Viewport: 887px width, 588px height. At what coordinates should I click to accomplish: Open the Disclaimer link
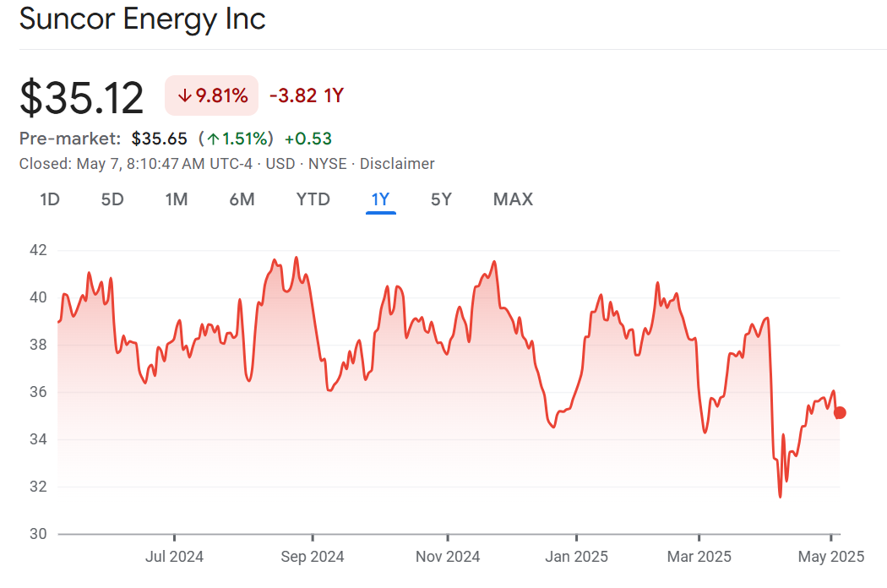397,164
